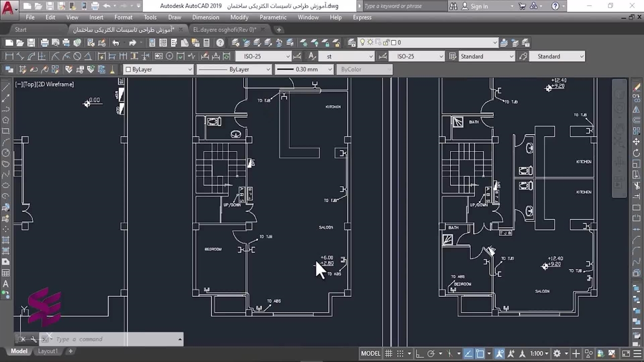
Task: Toggle Polar Tracking in the status bar
Action: tap(431, 353)
